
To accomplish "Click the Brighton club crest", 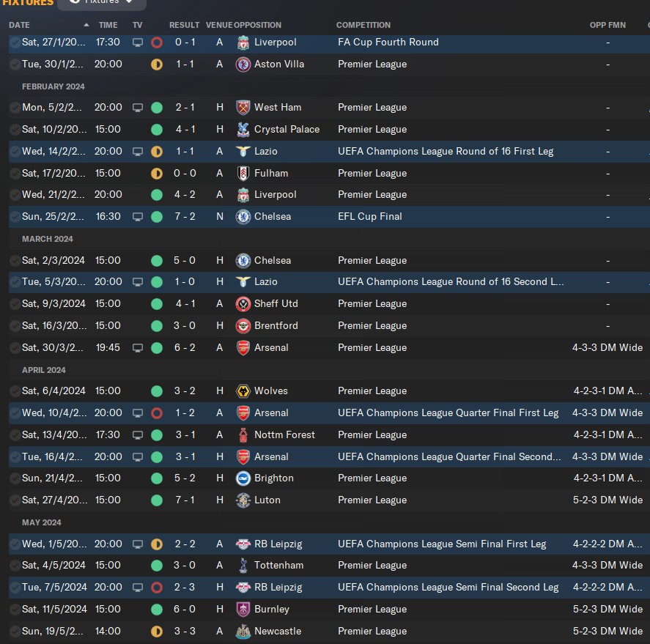I will click(243, 478).
